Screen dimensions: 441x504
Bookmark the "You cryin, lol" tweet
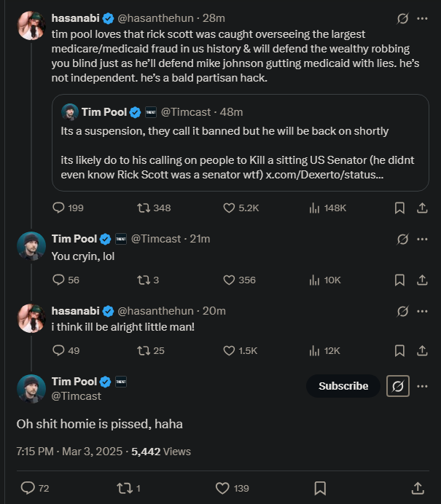tap(399, 280)
